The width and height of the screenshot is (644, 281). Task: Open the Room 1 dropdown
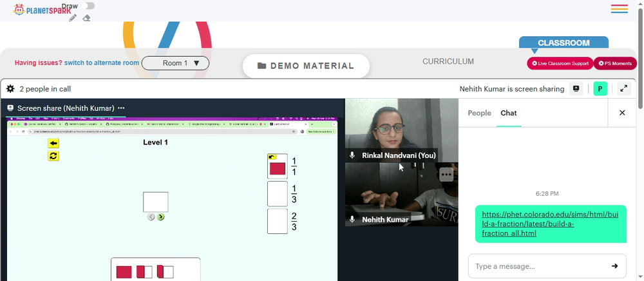175,63
